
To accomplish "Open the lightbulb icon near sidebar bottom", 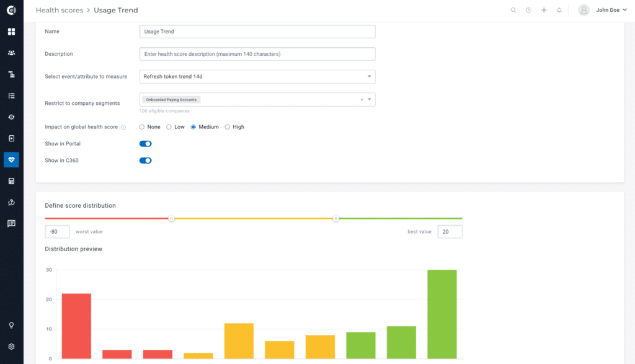I will click(11, 325).
